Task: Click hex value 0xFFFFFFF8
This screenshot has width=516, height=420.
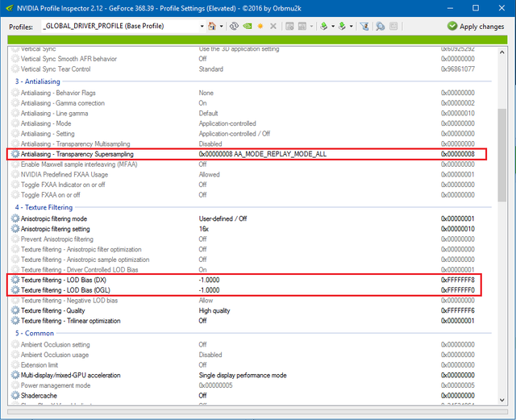Action: click(x=458, y=280)
